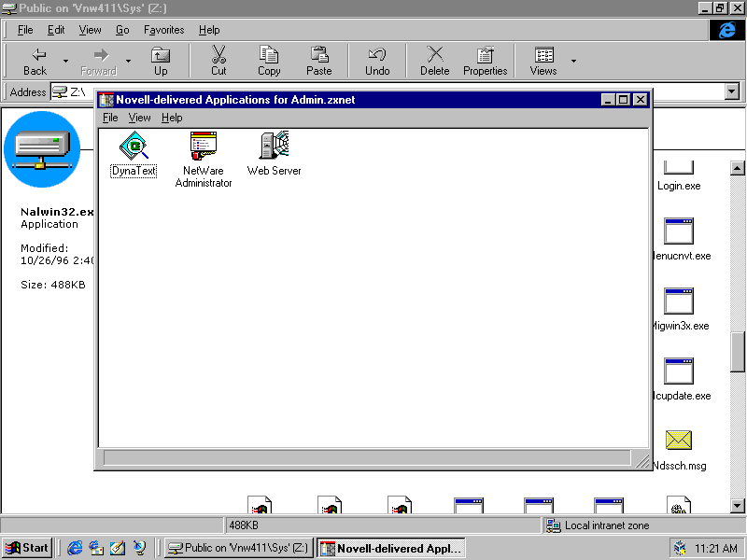Screen dimensions: 747x560
Task: Open Properties from the toolbar
Action: pos(485,62)
